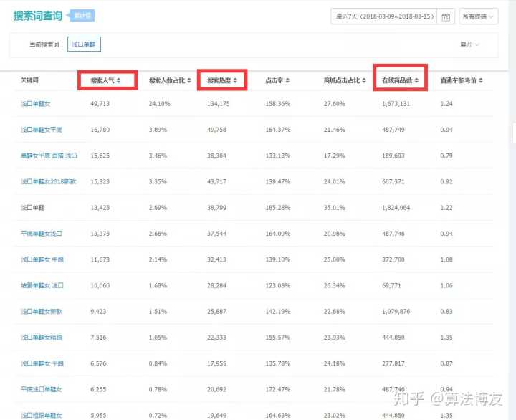This screenshot has height=420, width=516.
Task: Open keyword link 浅口单鞋女2018新款
Action: click(49, 182)
